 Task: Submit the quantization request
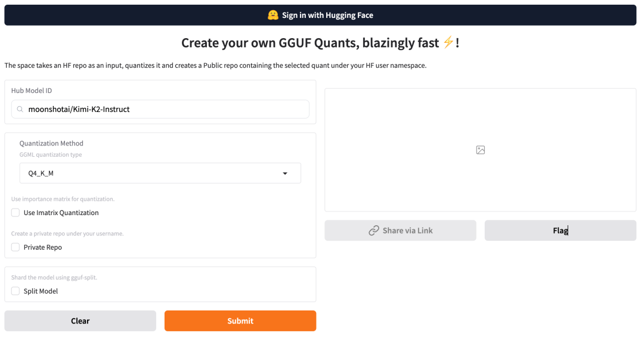[240, 321]
